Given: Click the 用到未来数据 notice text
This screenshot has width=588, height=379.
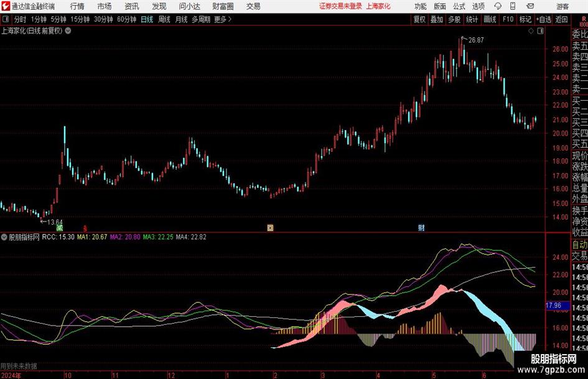Looking at the screenshot, I should tap(19, 366).
